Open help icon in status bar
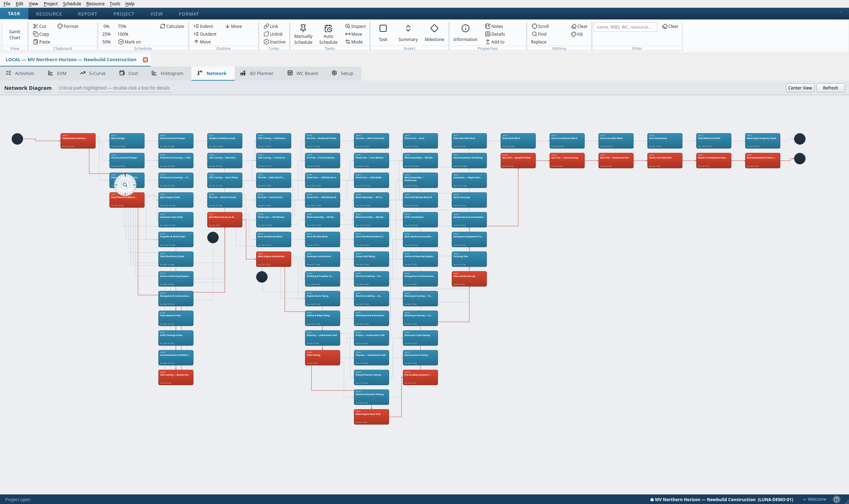 (x=836, y=499)
